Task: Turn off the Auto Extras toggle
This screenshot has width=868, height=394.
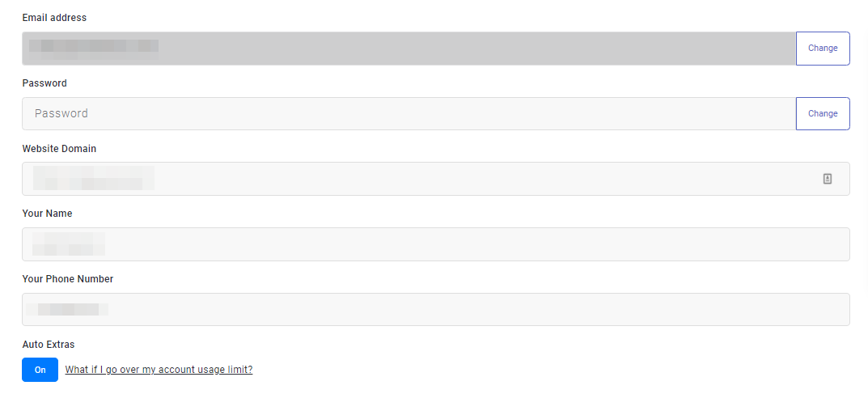Action: point(40,370)
